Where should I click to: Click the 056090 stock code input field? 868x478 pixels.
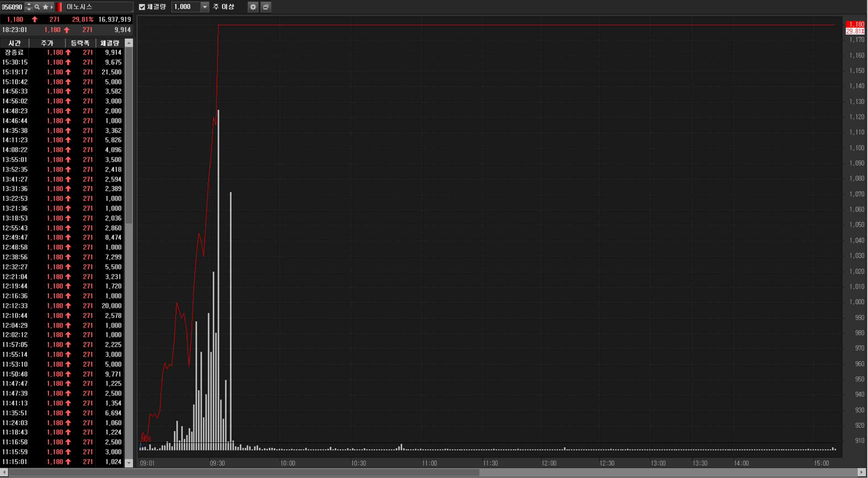pyautogui.click(x=12, y=7)
